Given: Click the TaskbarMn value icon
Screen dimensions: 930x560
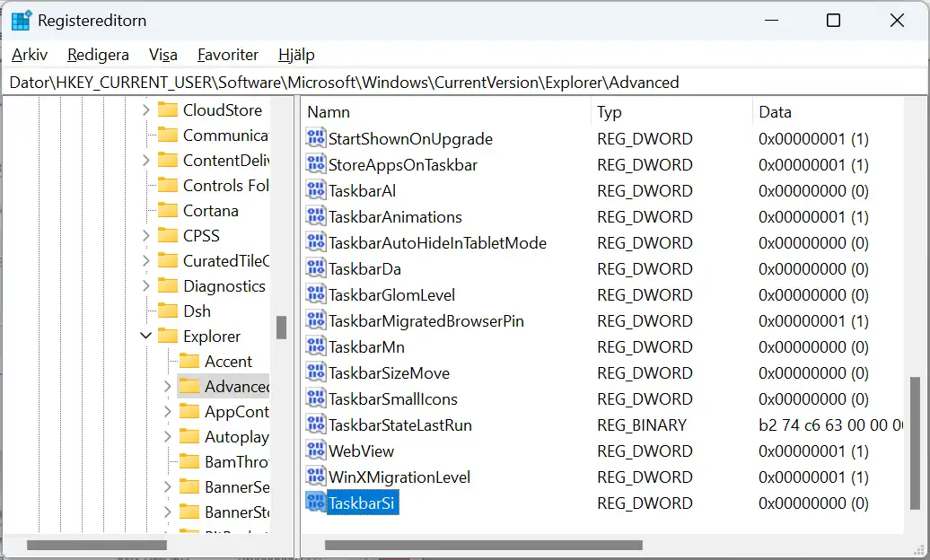Looking at the screenshot, I should point(316,347).
